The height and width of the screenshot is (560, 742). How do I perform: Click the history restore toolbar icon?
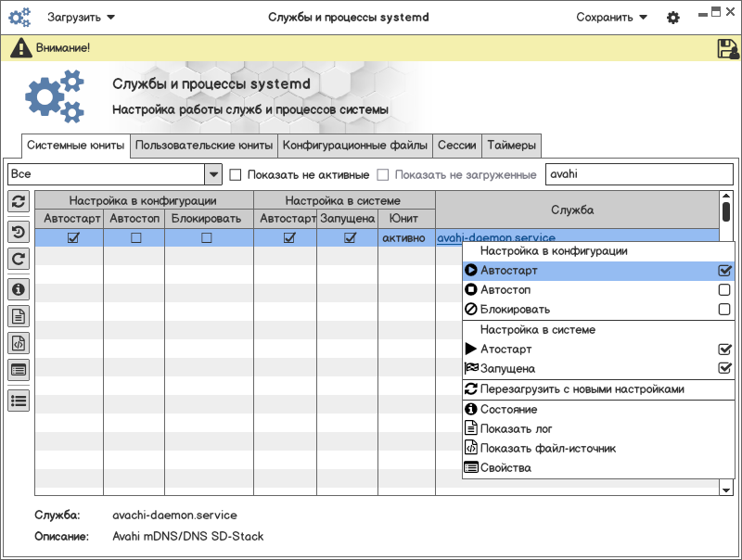point(19,232)
